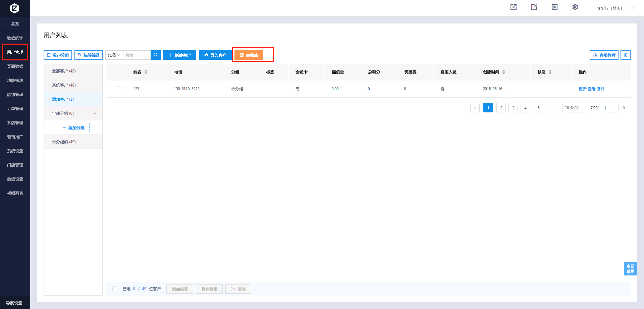Open settings gear icon in top bar
Viewport: 644px width, 309px height.
575,7
